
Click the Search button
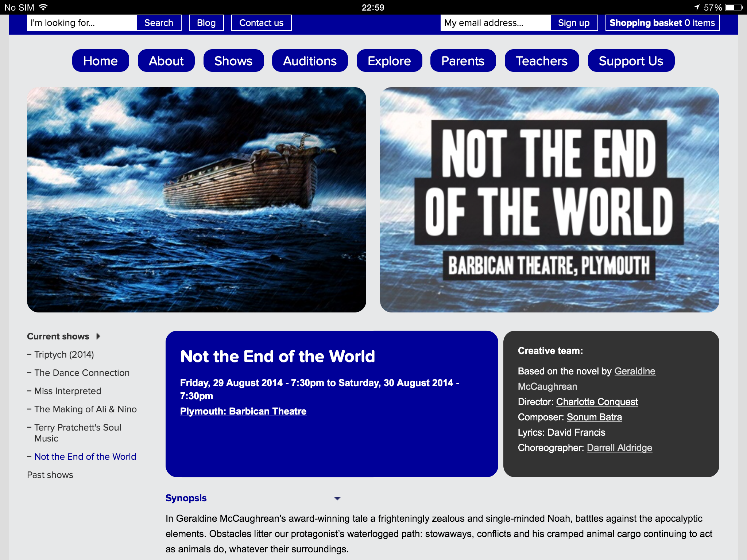click(159, 23)
